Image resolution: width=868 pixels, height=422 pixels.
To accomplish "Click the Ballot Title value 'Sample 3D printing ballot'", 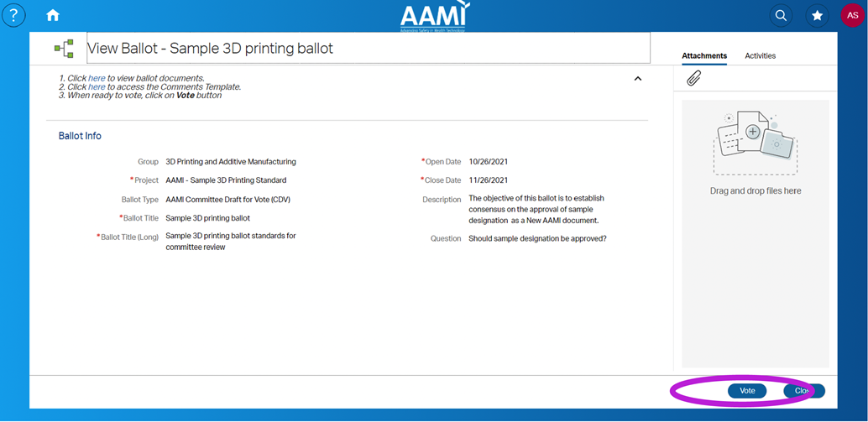I will (207, 218).
